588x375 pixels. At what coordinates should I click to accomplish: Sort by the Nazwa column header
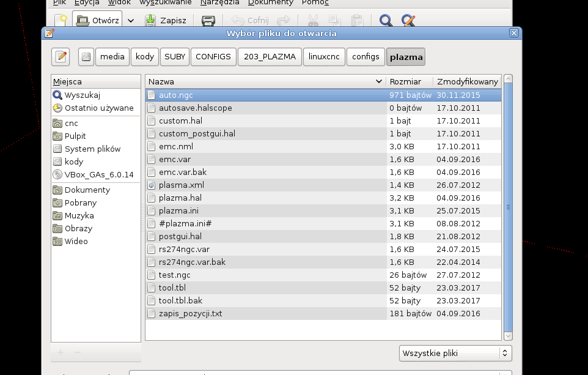pyautogui.click(x=265, y=81)
